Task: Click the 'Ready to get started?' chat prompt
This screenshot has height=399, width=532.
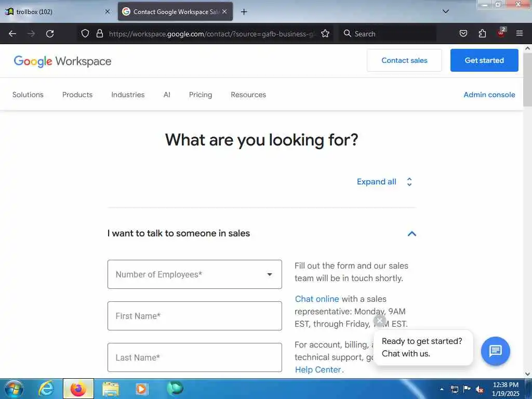Action: pos(423,348)
